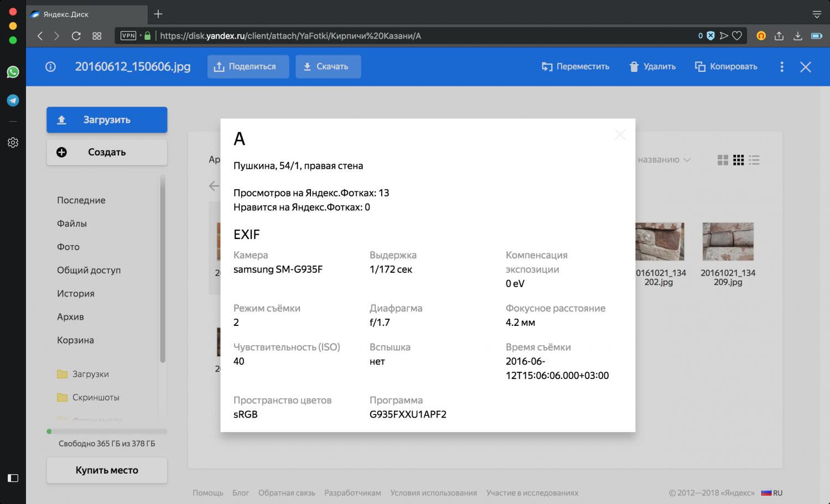
Task: Click the three-dot more actions icon
Action: click(781, 67)
